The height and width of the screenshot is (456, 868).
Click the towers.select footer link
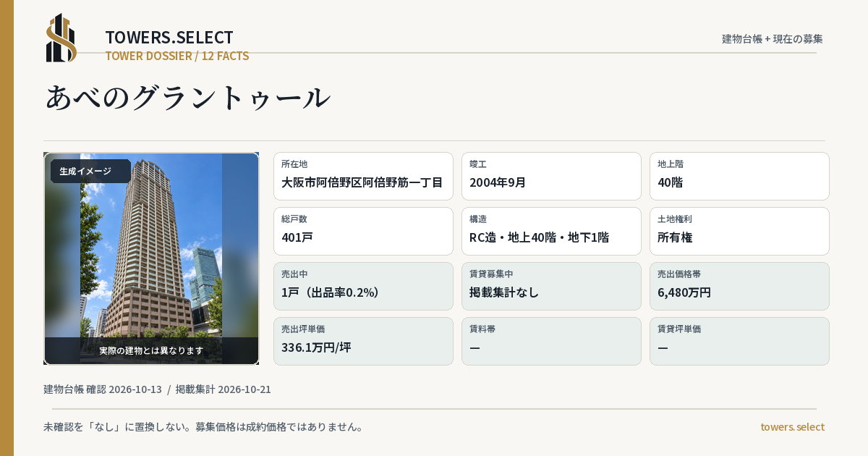tap(792, 427)
